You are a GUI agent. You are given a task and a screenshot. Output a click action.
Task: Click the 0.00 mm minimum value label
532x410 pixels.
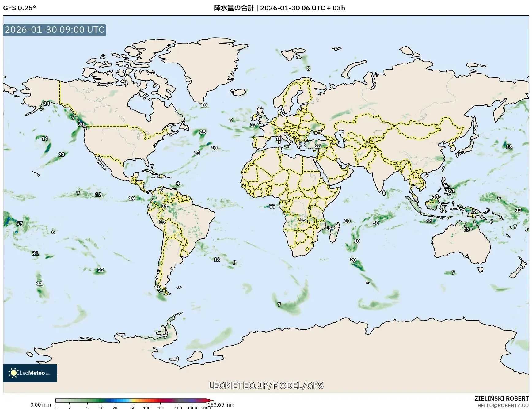40,405
